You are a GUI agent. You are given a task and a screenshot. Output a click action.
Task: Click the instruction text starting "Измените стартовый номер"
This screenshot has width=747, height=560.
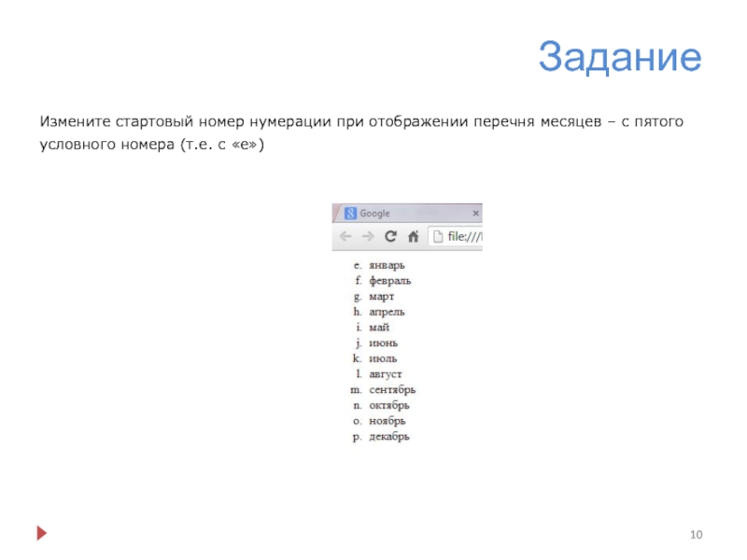pos(361,133)
